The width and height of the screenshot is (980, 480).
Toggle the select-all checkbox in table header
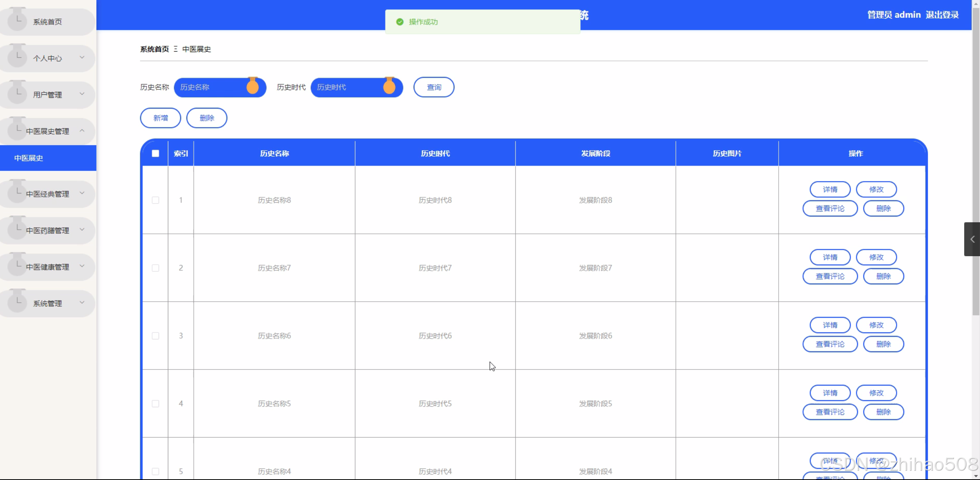tap(155, 153)
